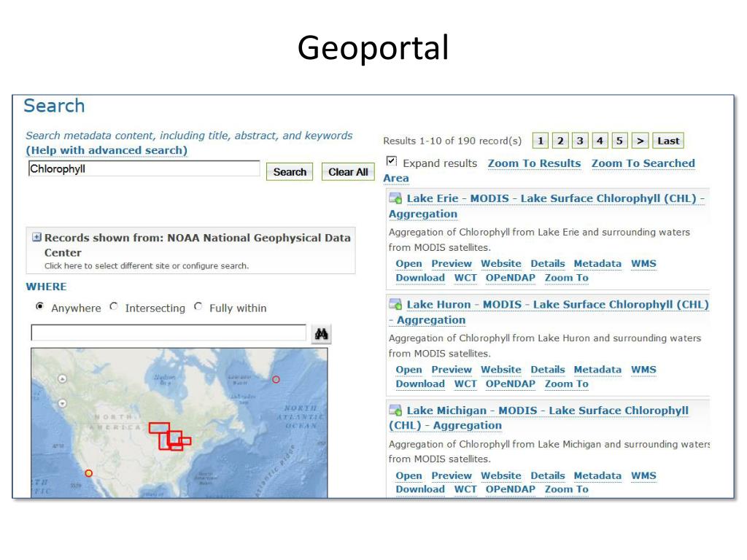Screen dimensions: 747x560
Task: Click Website link for Lake Erie record
Action: pos(501,263)
